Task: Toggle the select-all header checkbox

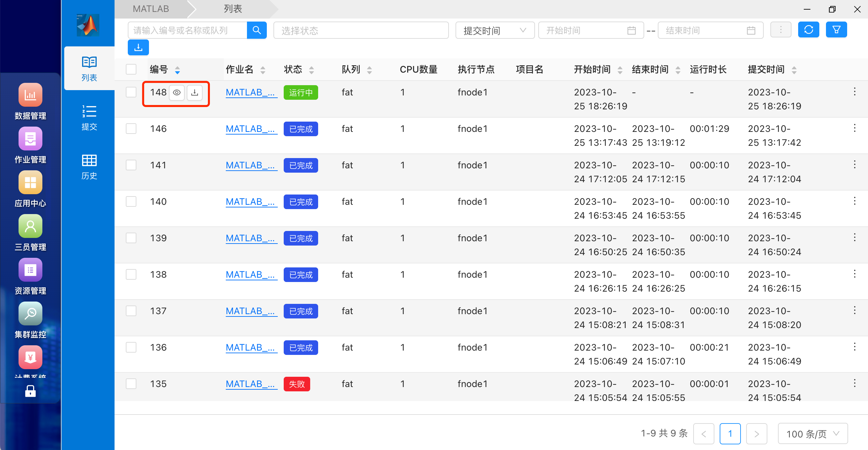Action: point(131,69)
